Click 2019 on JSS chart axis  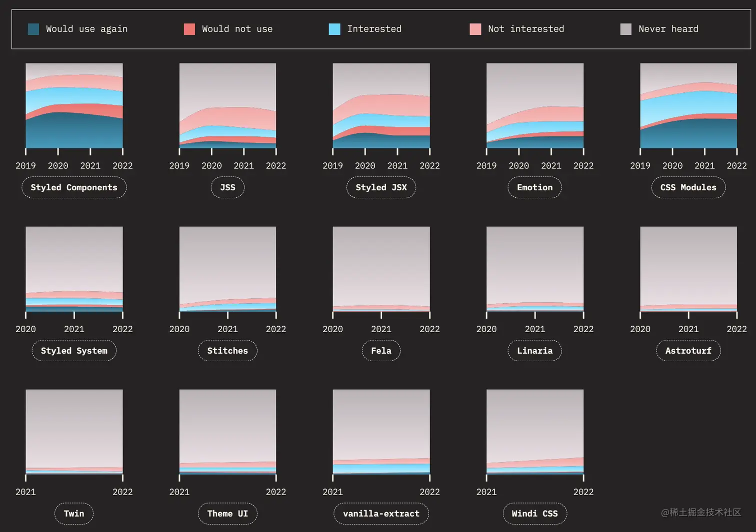pyautogui.click(x=179, y=166)
